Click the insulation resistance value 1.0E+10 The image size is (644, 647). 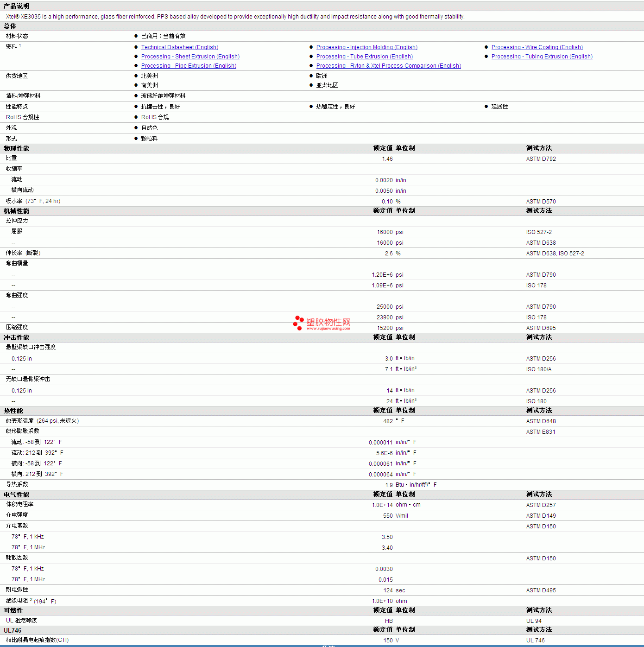pos(382,601)
